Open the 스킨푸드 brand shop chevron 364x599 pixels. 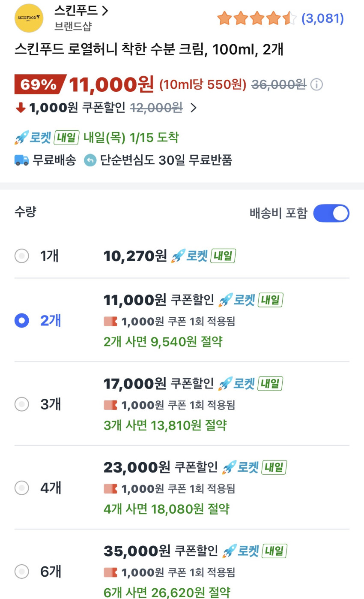click(x=105, y=11)
